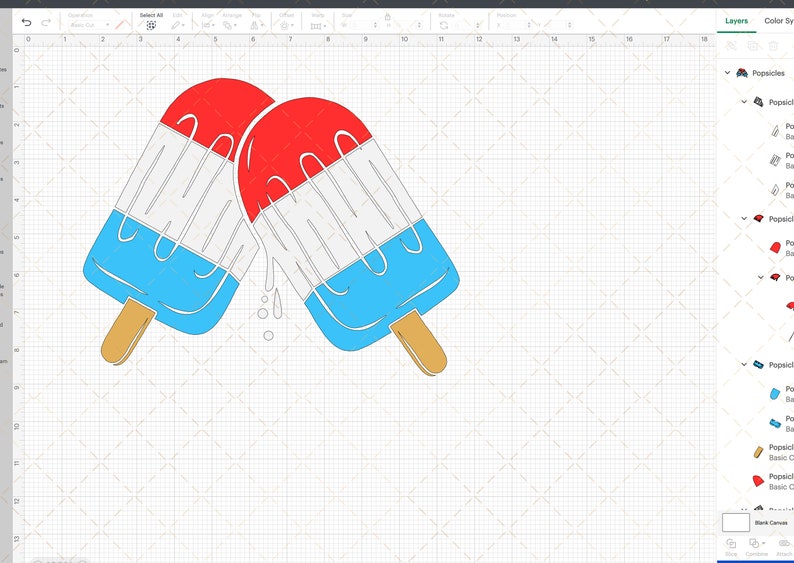Select the red popsicle top layer in red subgroup

775,248
